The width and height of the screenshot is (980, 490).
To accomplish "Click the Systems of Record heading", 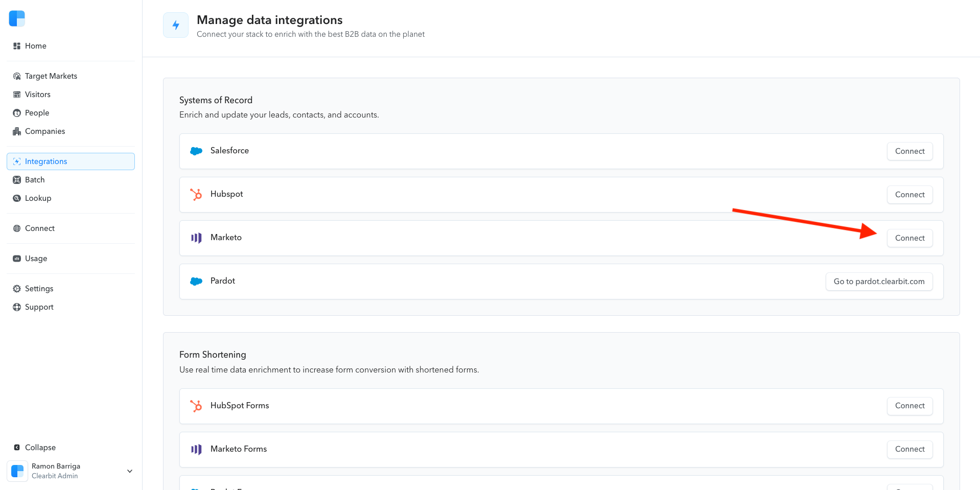I will click(x=216, y=100).
